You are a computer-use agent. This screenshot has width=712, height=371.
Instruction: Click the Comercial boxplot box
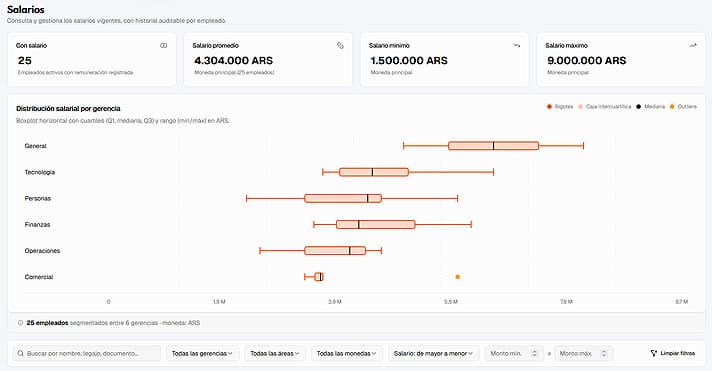coord(319,277)
